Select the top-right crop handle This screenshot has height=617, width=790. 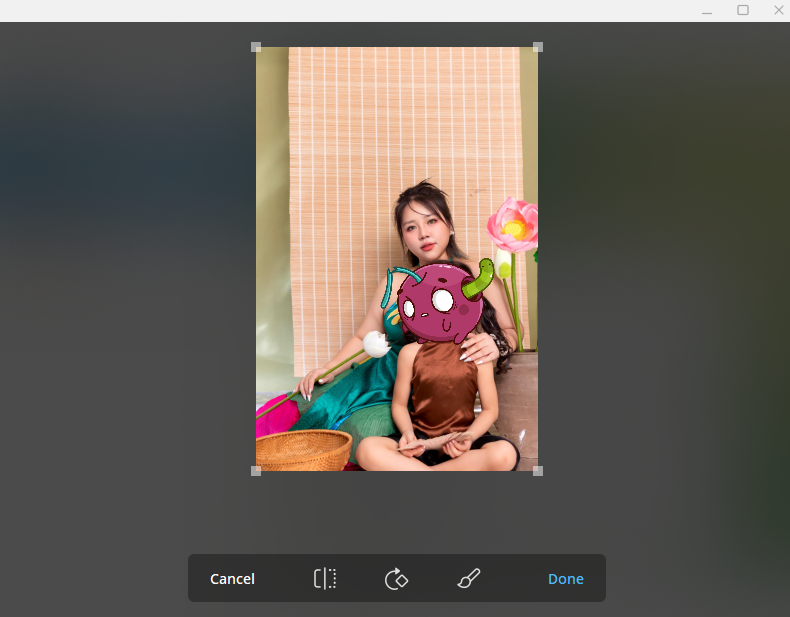538,47
